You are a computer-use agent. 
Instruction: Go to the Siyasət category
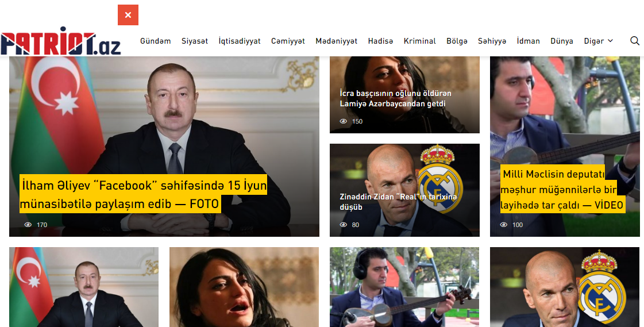[x=195, y=41]
